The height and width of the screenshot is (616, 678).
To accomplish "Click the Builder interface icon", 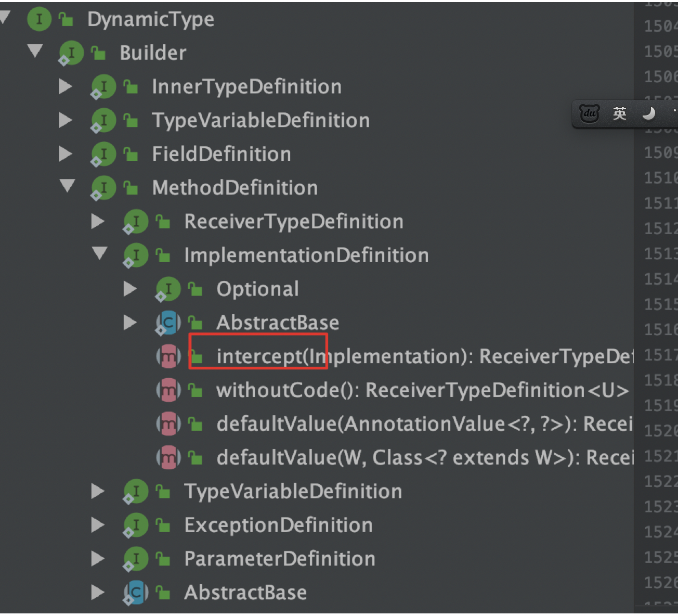I will (x=71, y=53).
